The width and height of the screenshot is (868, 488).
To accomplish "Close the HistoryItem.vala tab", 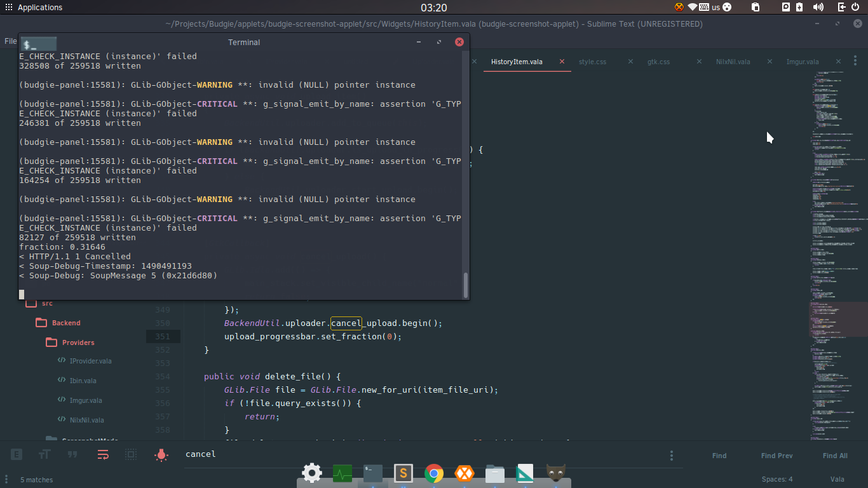I will 562,62.
